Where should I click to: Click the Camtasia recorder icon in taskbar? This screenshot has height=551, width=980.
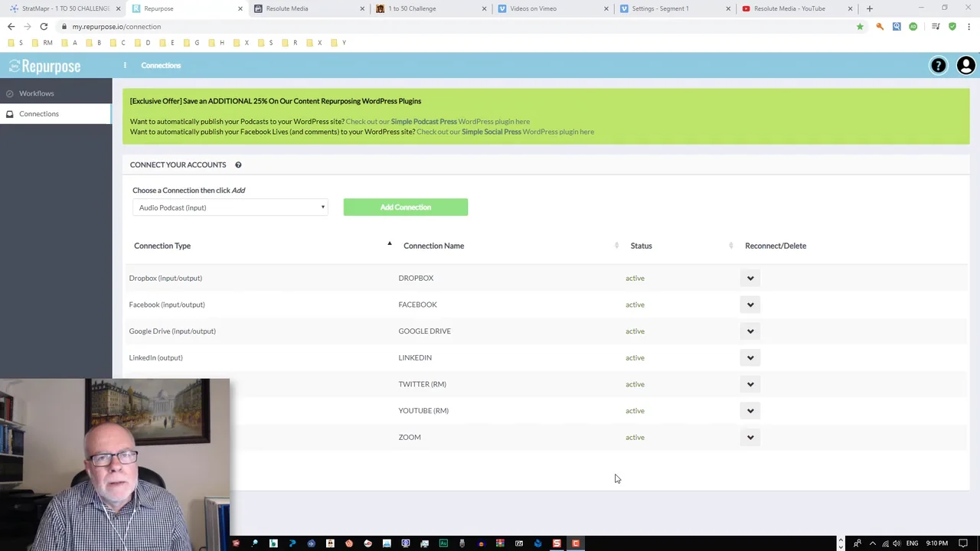[x=575, y=543]
